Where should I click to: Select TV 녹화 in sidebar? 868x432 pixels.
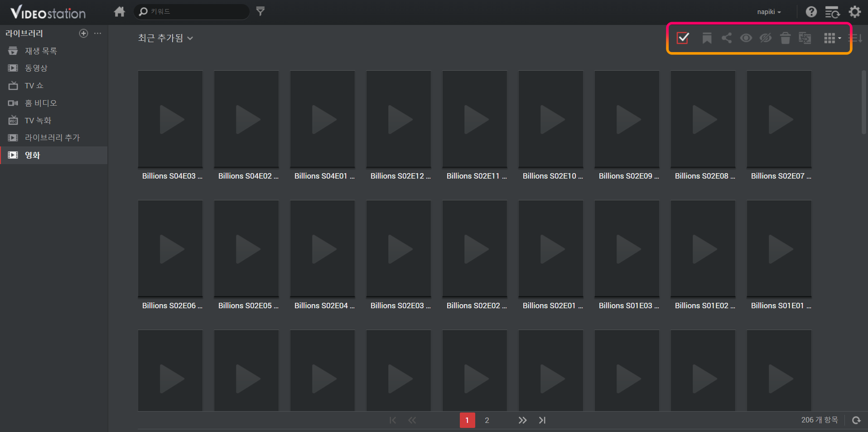coord(54,121)
